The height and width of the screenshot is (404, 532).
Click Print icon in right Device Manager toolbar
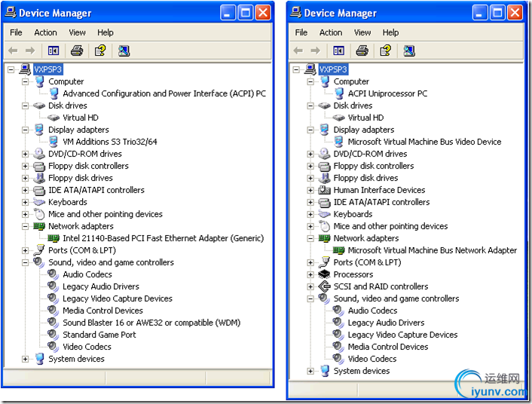[362, 51]
